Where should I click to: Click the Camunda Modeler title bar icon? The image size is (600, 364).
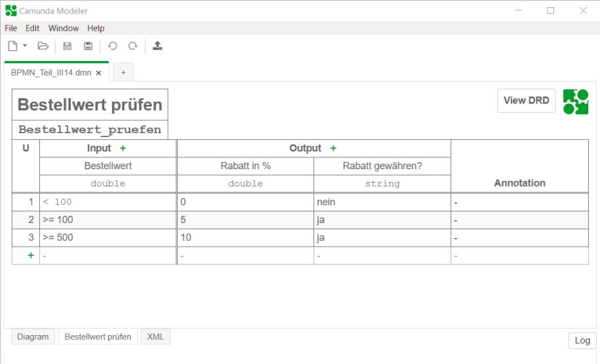click(x=11, y=10)
